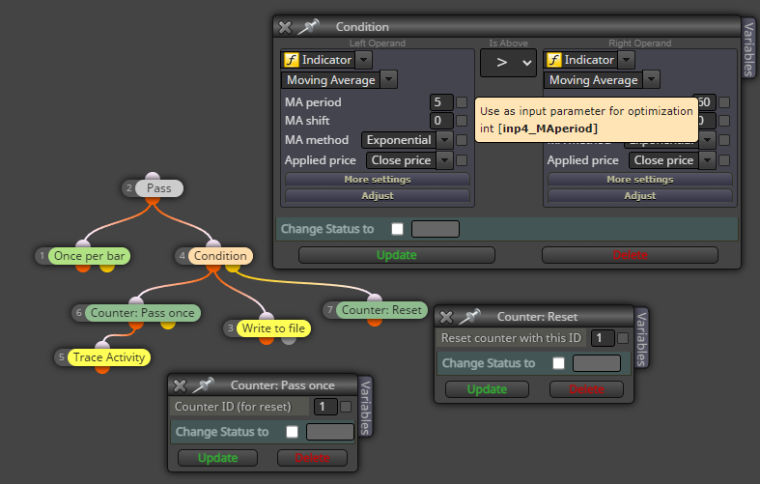Click the yellow output connector of Once per bar
Screen dimensions: 760x484
107,268
